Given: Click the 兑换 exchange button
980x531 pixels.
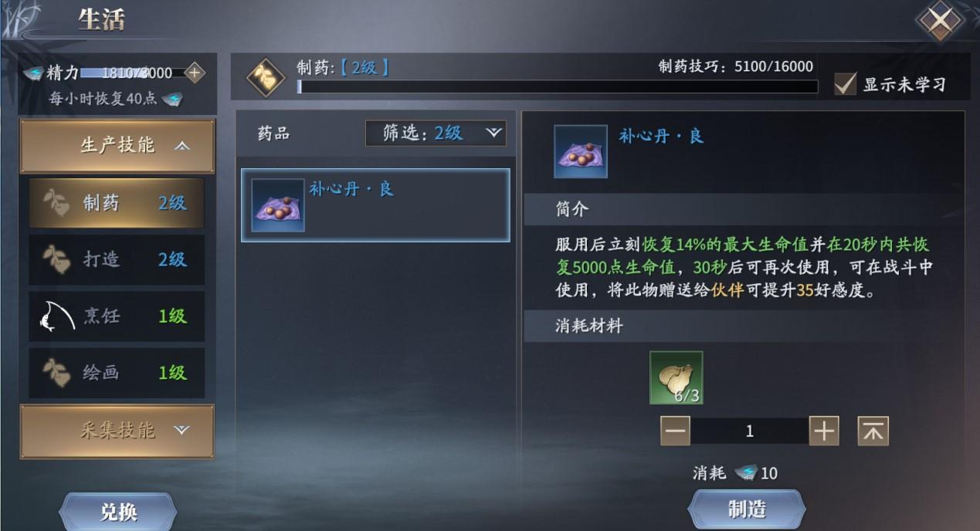Looking at the screenshot, I should point(118,512).
